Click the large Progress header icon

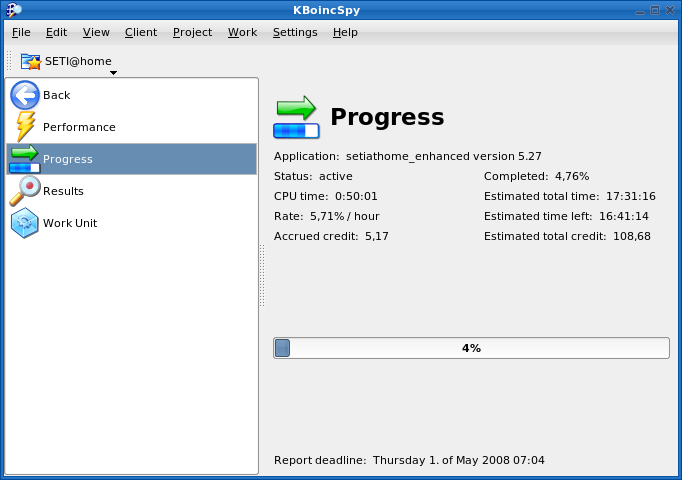pyautogui.click(x=296, y=117)
